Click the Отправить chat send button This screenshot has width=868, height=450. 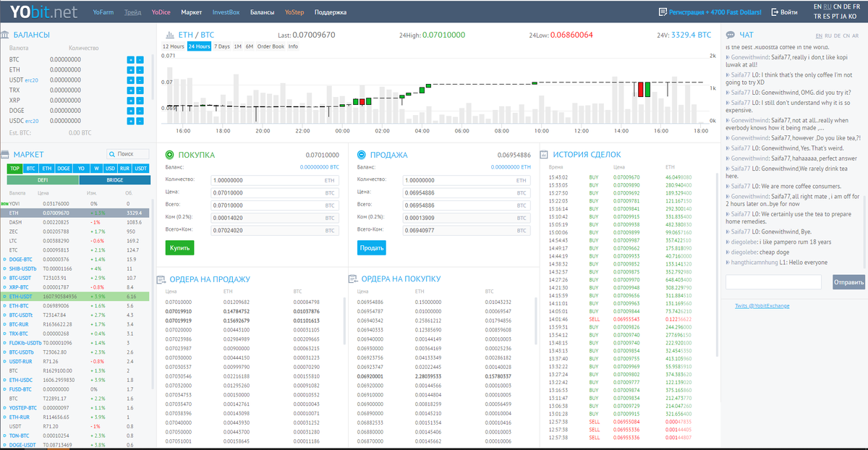point(848,282)
